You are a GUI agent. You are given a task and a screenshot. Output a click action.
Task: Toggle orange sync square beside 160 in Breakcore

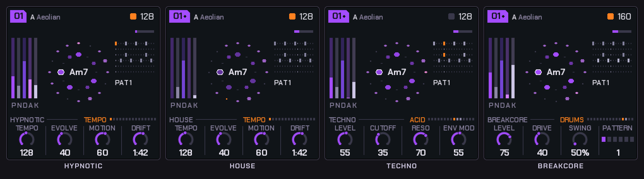click(x=611, y=16)
